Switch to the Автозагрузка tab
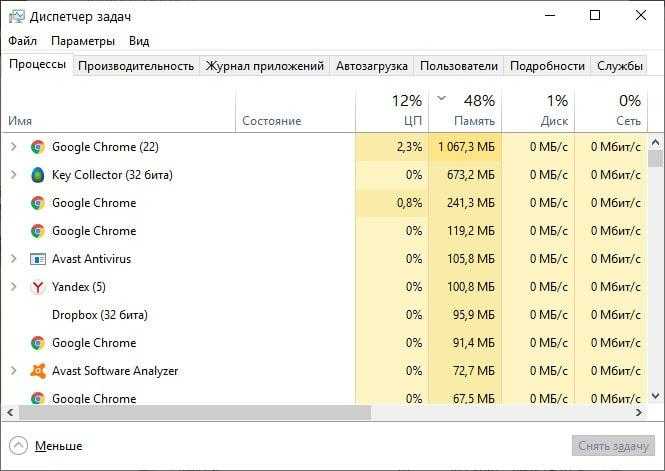The image size is (665, 471). [x=372, y=66]
